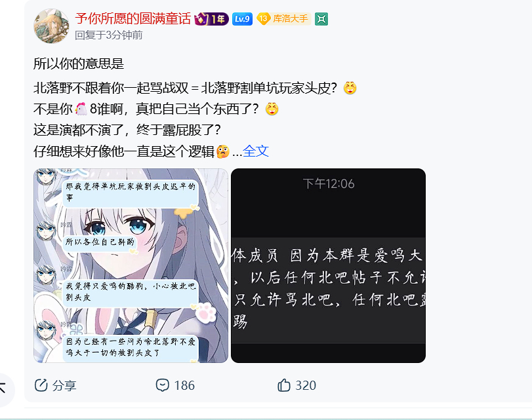Click the thinking emoji before 全文
Viewport: 532px width, 420px height.
[x=222, y=151]
